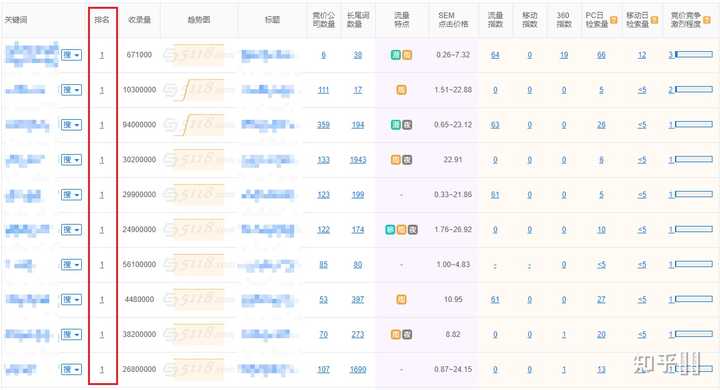Click the 收录量 column header
720x390 pixels.
tap(139, 20)
